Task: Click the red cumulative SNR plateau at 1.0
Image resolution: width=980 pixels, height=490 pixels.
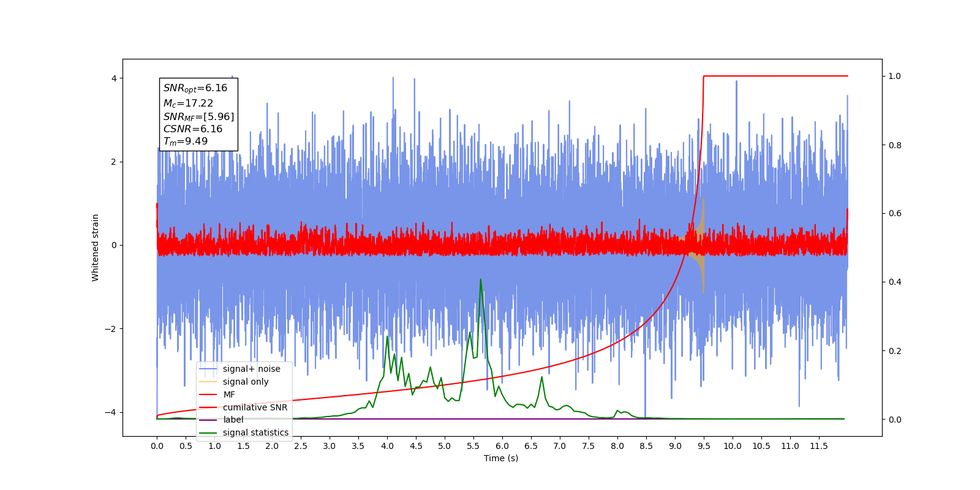Action: tap(775, 76)
